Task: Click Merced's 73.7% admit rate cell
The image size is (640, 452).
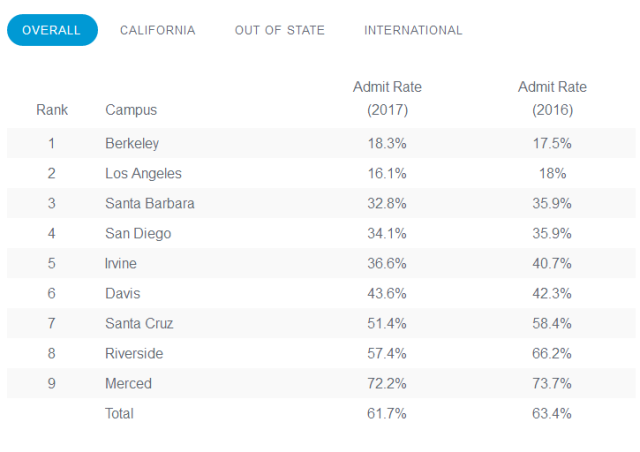Action: [x=552, y=383]
